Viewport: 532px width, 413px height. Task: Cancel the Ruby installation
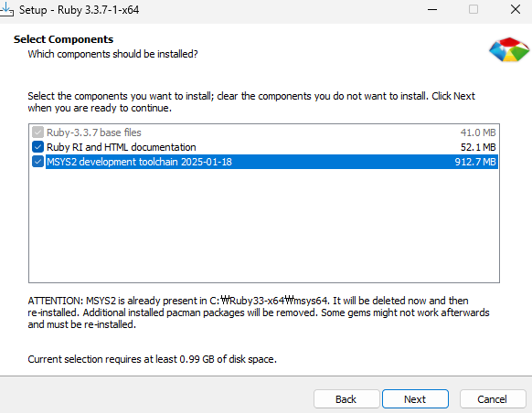pos(493,398)
